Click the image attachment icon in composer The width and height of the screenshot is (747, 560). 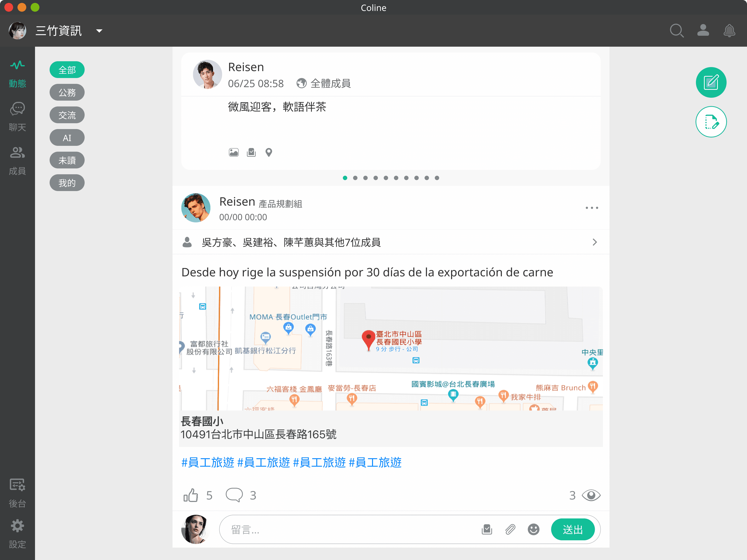[234, 153]
